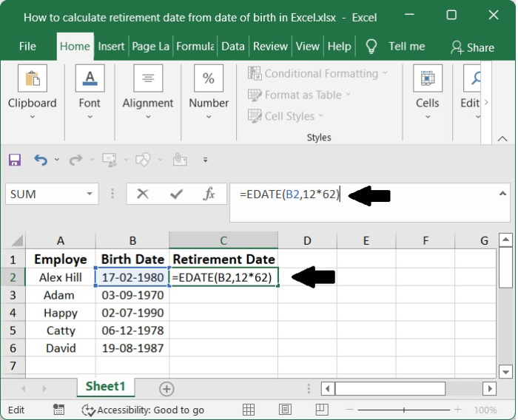Screen dimensions: 518x420
Task: Open Tell me lightbulb search
Action: (x=371, y=46)
